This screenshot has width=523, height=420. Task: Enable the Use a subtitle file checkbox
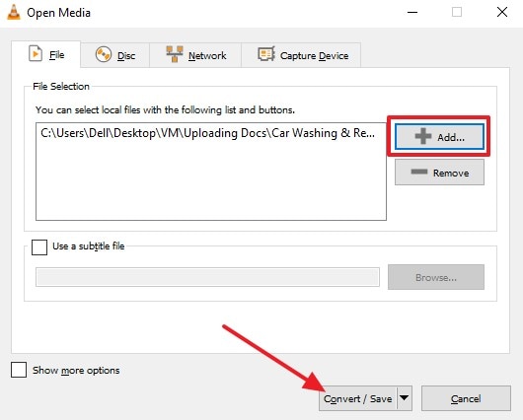[x=39, y=247]
